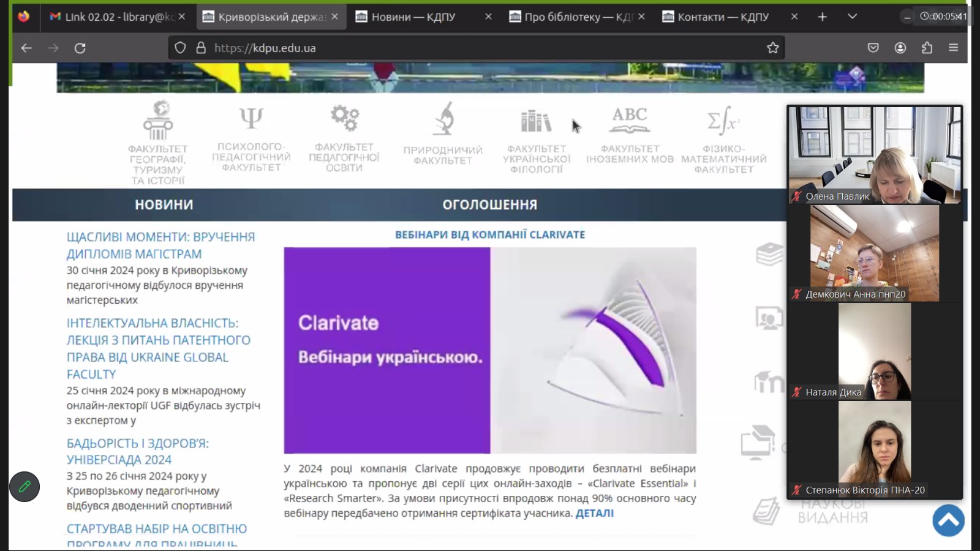Click the browser forward arrow

[53, 48]
